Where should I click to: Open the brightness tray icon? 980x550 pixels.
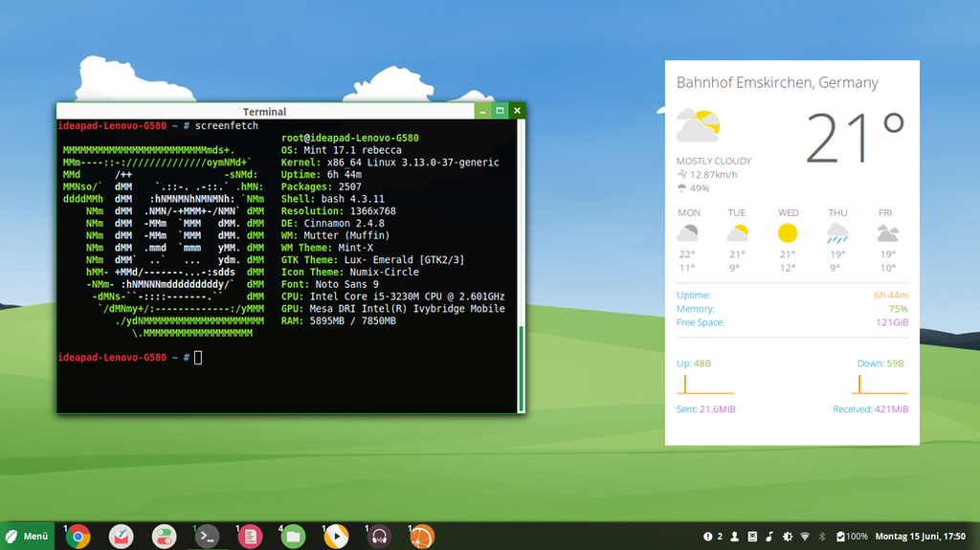pyautogui.click(x=788, y=537)
